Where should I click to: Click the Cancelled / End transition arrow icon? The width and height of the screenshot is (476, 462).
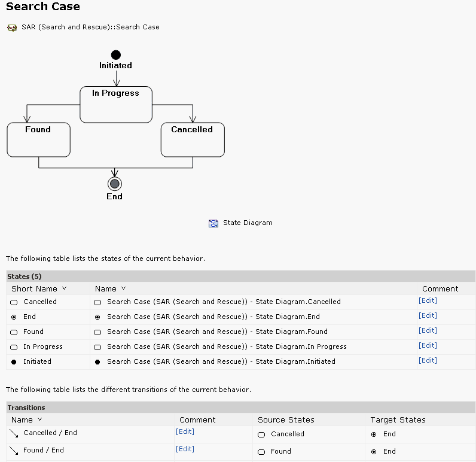(14, 433)
